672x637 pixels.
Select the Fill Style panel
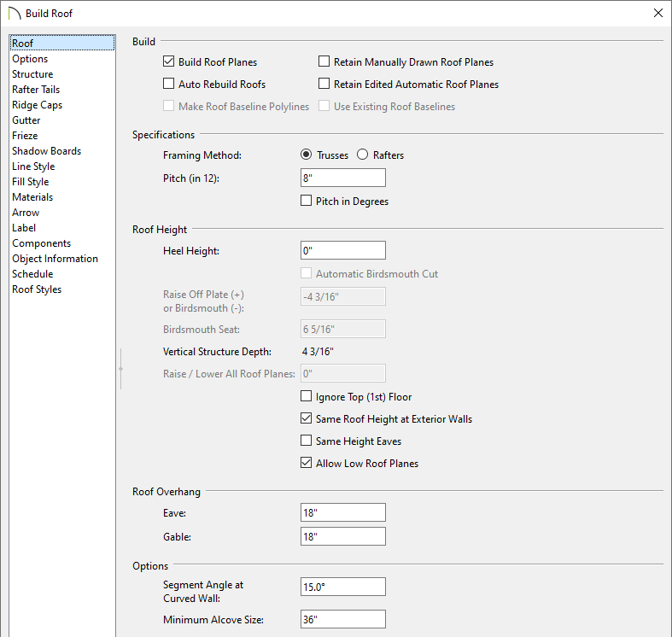[31, 182]
